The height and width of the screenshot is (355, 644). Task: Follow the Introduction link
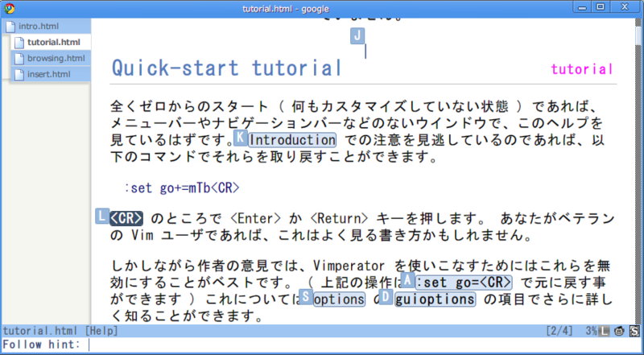pyautogui.click(x=292, y=140)
